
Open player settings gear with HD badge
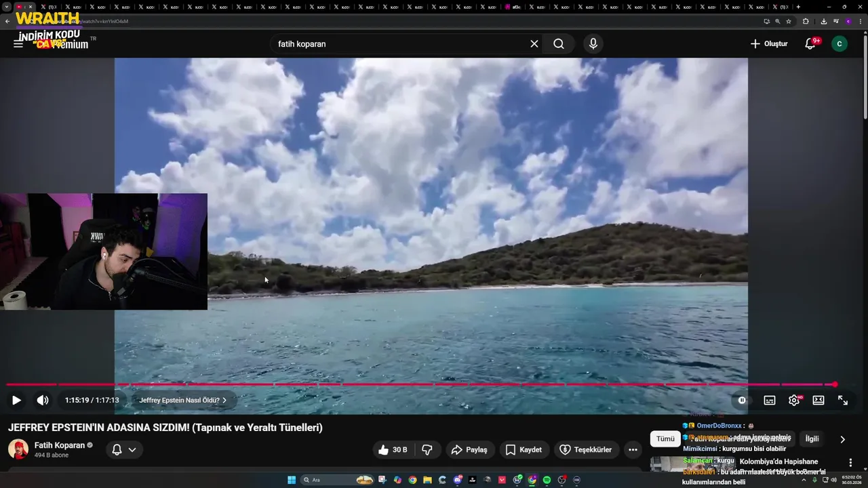click(x=794, y=401)
